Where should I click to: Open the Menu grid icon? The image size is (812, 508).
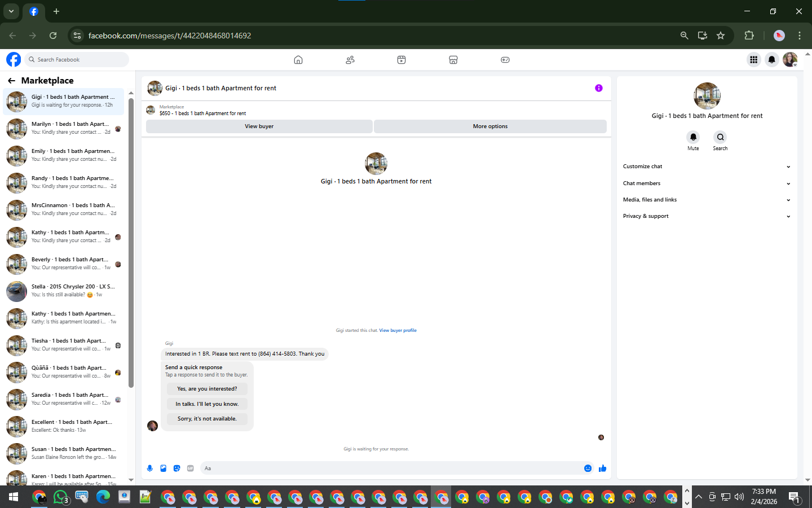753,59
